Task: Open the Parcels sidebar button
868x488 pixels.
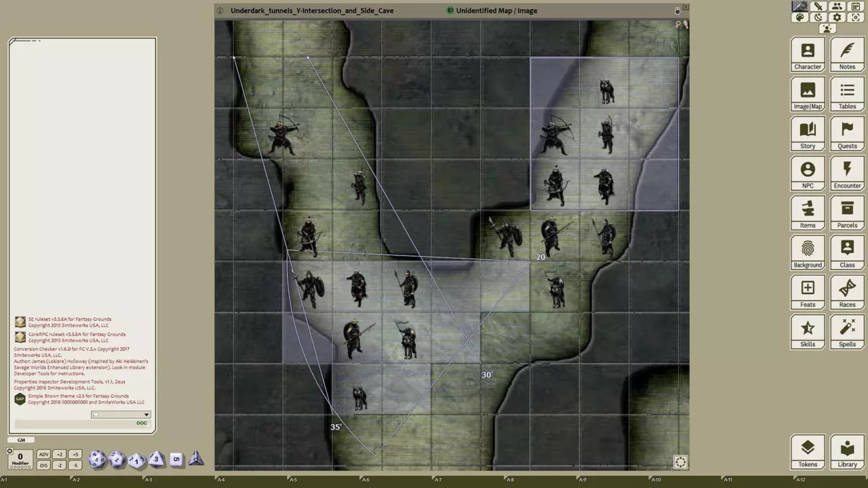Action: [x=847, y=213]
